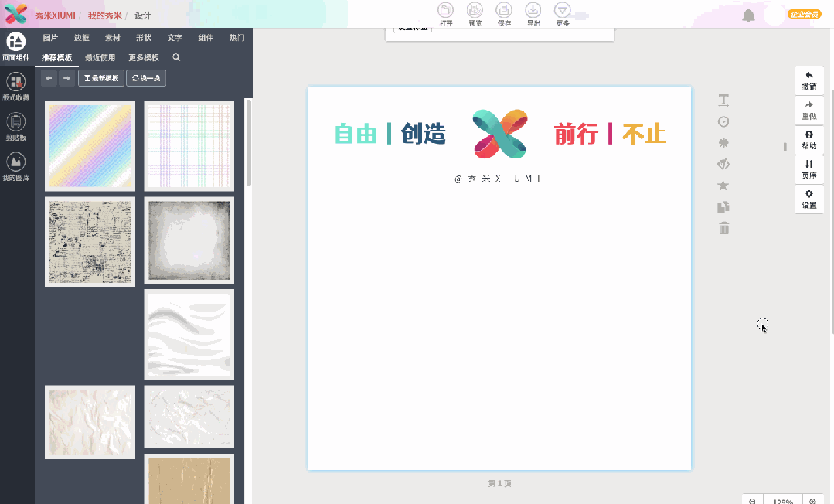This screenshot has width=834, height=504.
Task: Select the text (T) icon beside the canvas
Action: click(x=723, y=100)
